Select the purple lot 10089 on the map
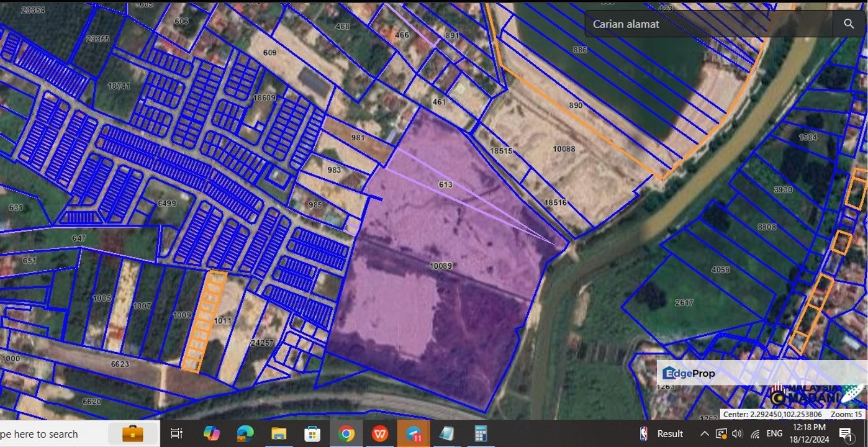Image resolution: width=868 pixels, height=447 pixels. coord(440,266)
